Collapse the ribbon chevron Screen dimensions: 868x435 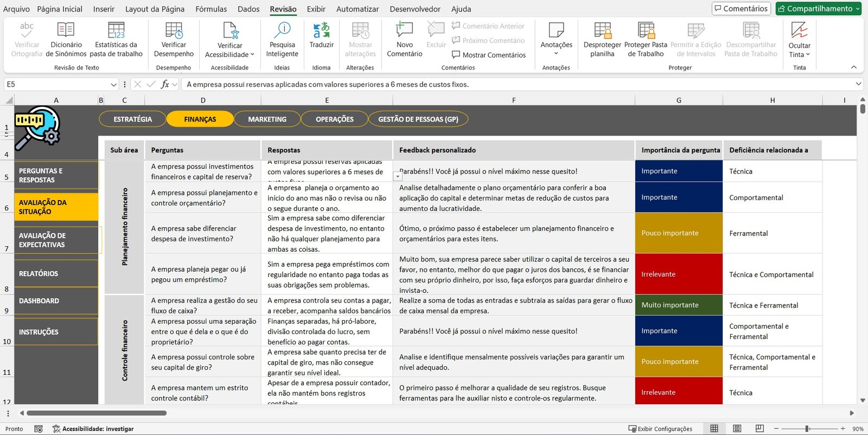coord(854,67)
